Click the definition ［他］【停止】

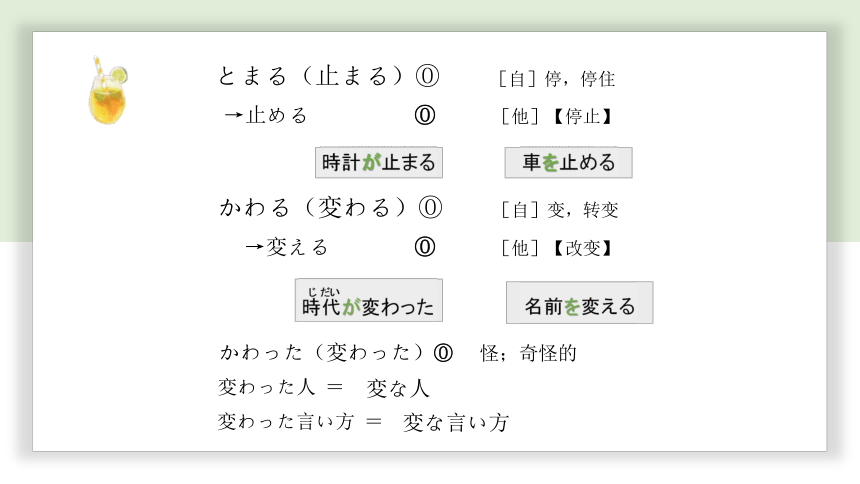pyautogui.click(x=556, y=116)
